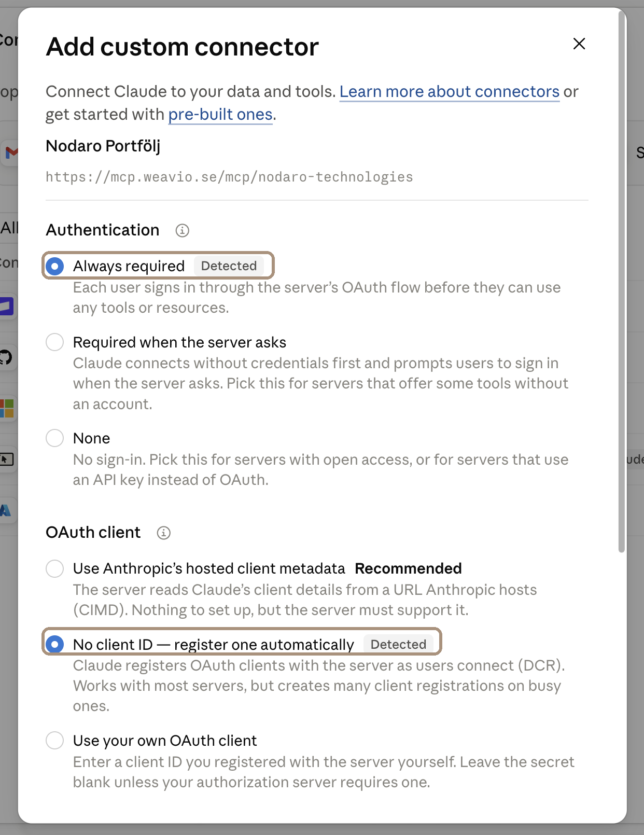Click the "Each user signs in" description text
644x835 pixels.
317,298
